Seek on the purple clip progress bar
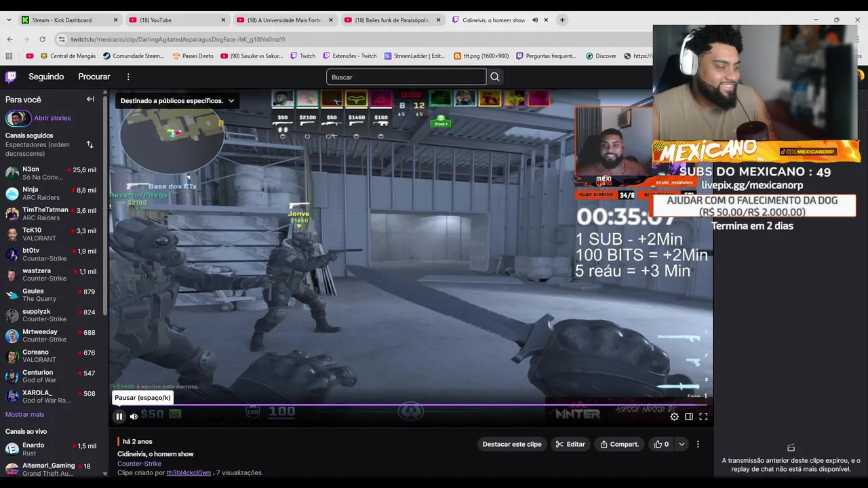Viewport: 868px width, 488px height. pos(411,405)
